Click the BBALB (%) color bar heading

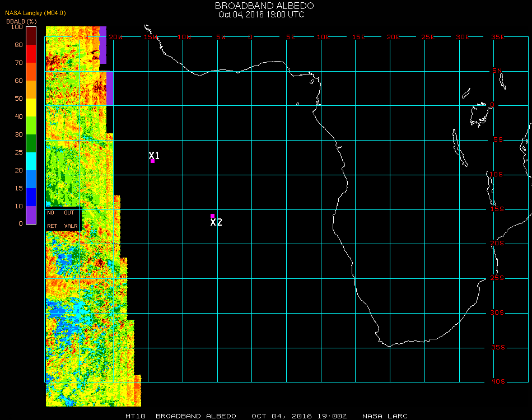coord(22,21)
